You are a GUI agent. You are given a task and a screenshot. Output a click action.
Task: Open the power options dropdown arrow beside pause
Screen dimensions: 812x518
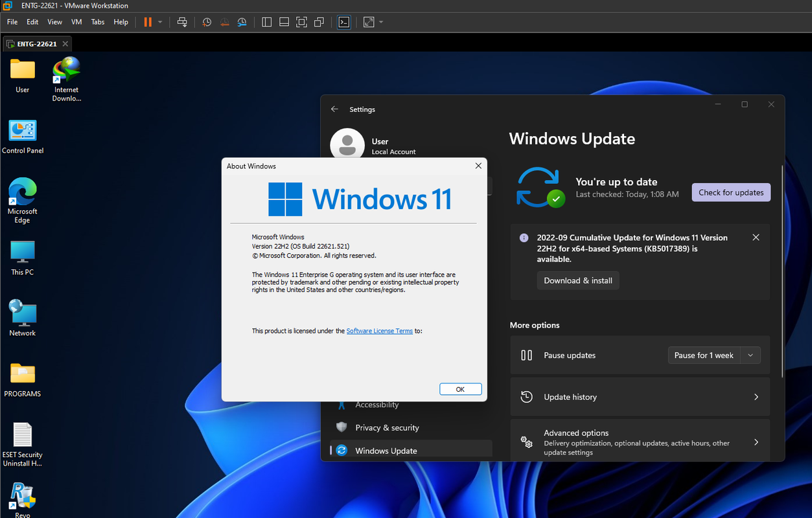pyautogui.click(x=160, y=22)
